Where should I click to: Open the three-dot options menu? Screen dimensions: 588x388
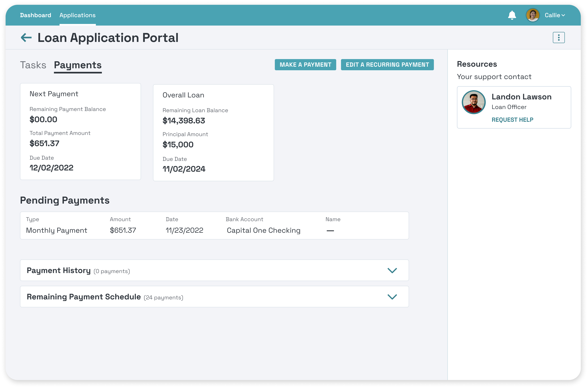pos(559,38)
